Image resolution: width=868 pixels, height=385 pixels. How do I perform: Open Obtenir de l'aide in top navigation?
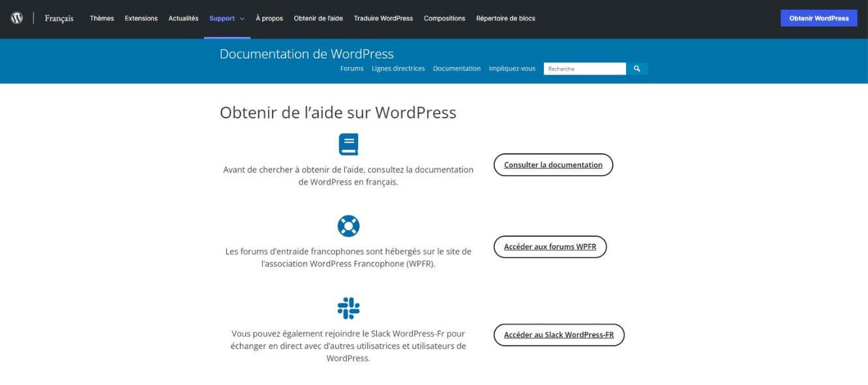[318, 18]
